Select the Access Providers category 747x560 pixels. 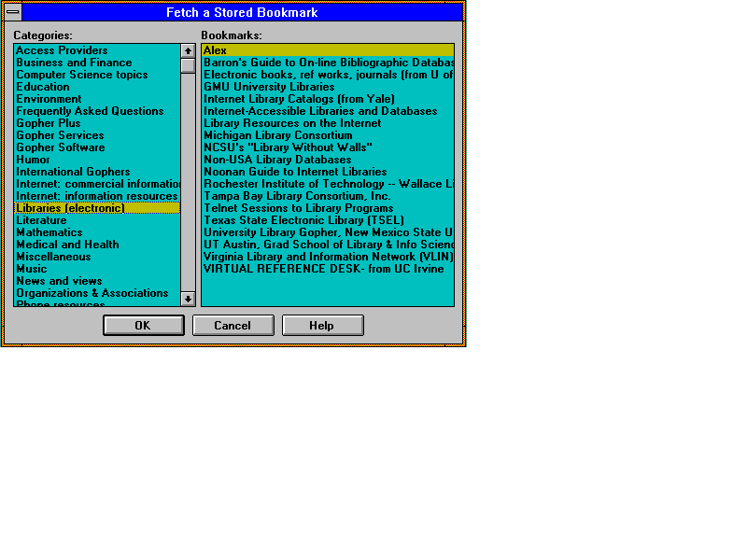(x=97, y=50)
